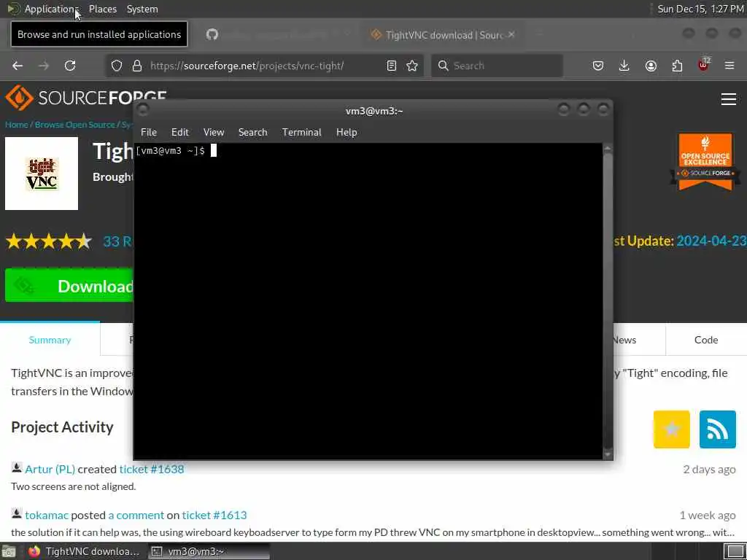Viewport: 747px width, 560px height.
Task: Select the Summary tab
Action: (x=50, y=340)
